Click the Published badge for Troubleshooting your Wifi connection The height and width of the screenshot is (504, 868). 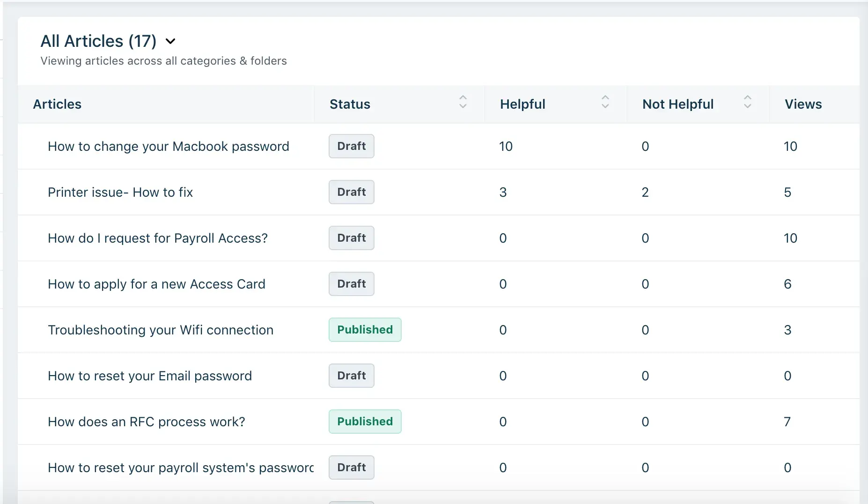[x=365, y=329]
